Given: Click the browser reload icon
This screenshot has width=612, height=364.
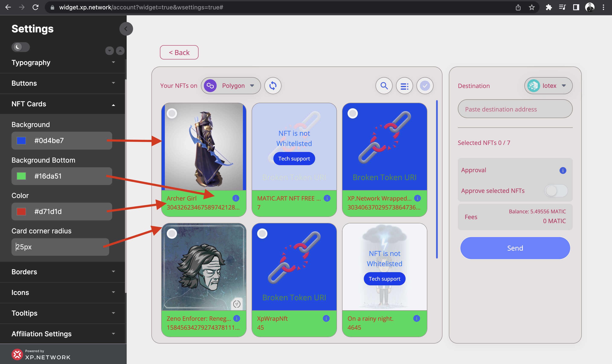Looking at the screenshot, I should [36, 7].
